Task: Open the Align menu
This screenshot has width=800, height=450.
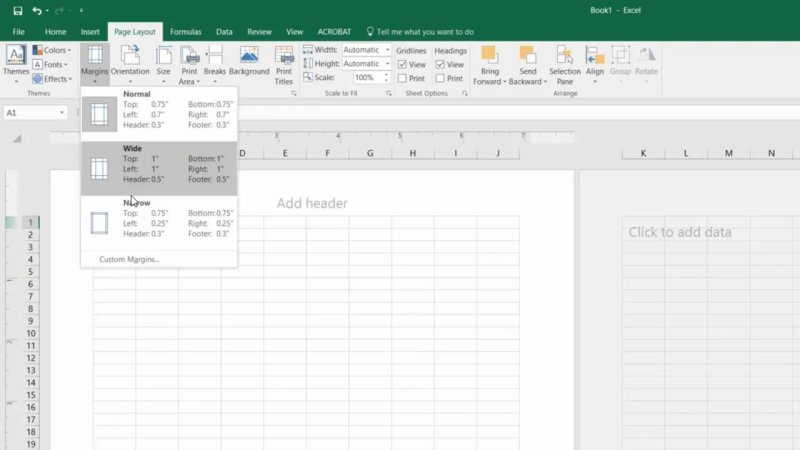Action: point(595,65)
